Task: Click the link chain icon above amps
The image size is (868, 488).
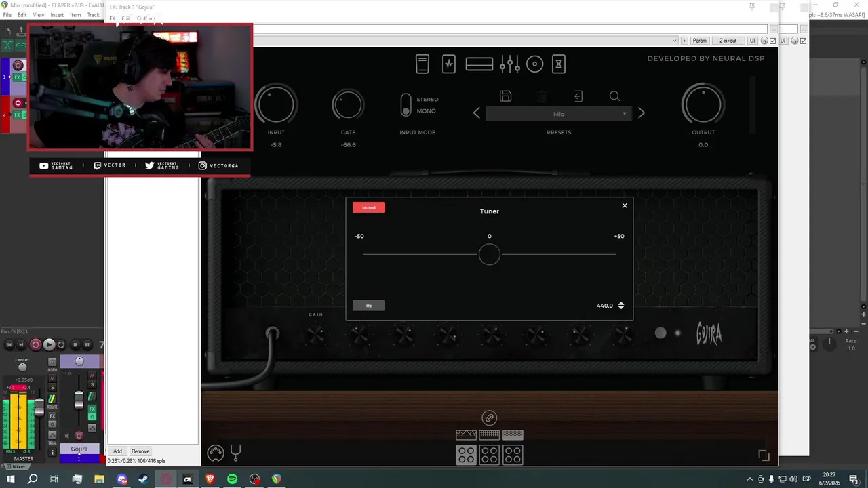Action: pyautogui.click(x=489, y=418)
